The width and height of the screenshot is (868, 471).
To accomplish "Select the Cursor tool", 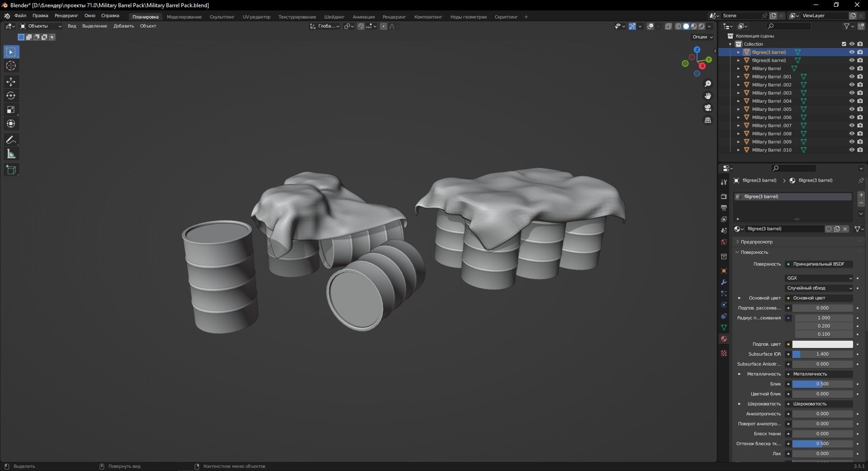I will point(11,66).
